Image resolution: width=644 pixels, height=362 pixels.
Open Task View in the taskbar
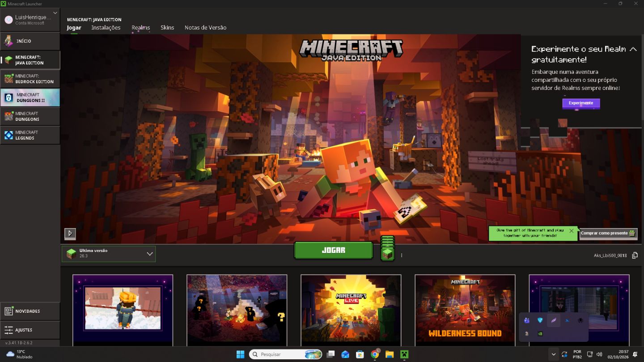(x=330, y=354)
